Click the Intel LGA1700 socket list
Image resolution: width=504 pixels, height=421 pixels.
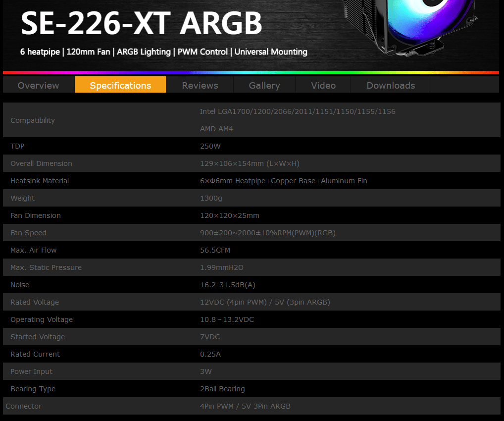[298, 111]
